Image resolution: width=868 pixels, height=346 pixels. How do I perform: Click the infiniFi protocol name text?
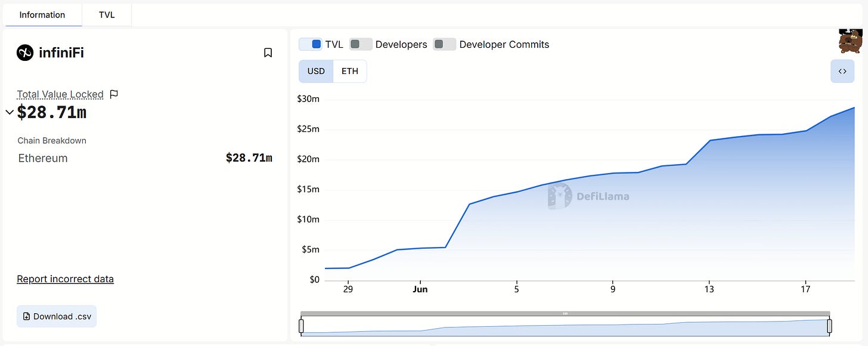point(61,52)
